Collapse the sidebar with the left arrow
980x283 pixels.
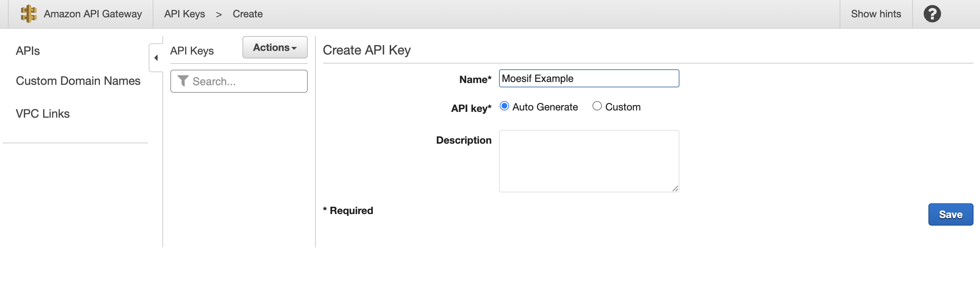(x=156, y=58)
